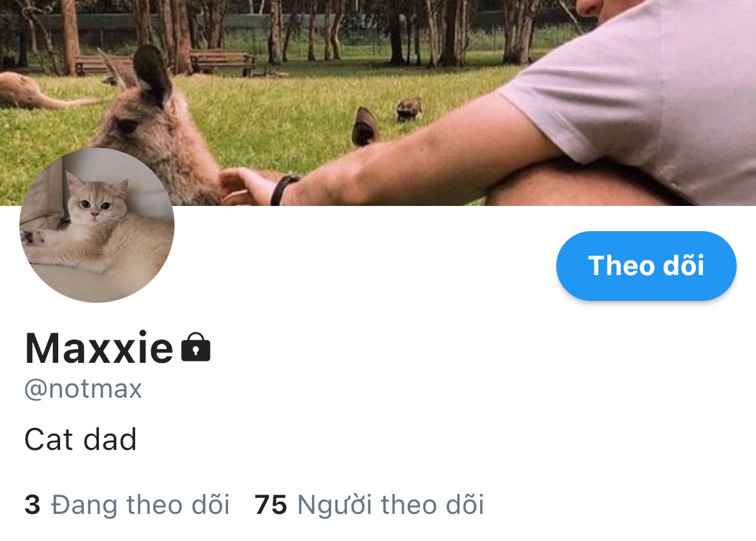Click the small bird standing on grass

coord(409,110)
